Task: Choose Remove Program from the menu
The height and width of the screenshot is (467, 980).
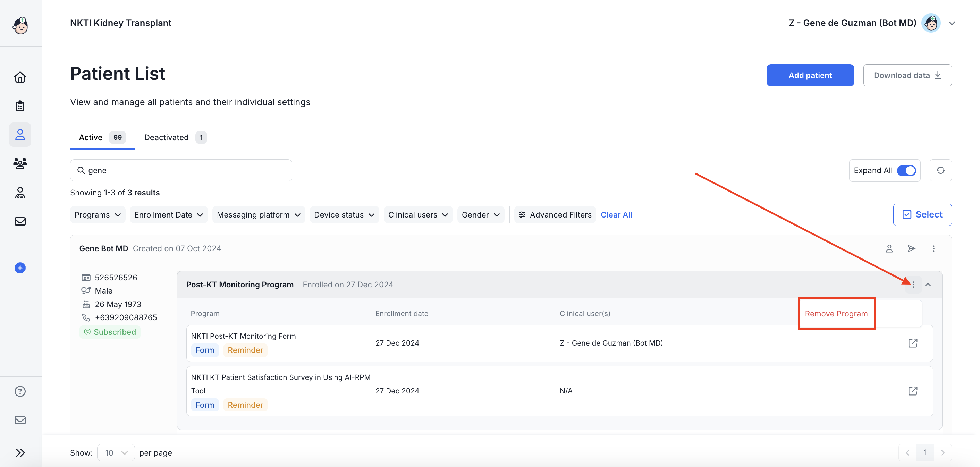Action: click(836, 314)
